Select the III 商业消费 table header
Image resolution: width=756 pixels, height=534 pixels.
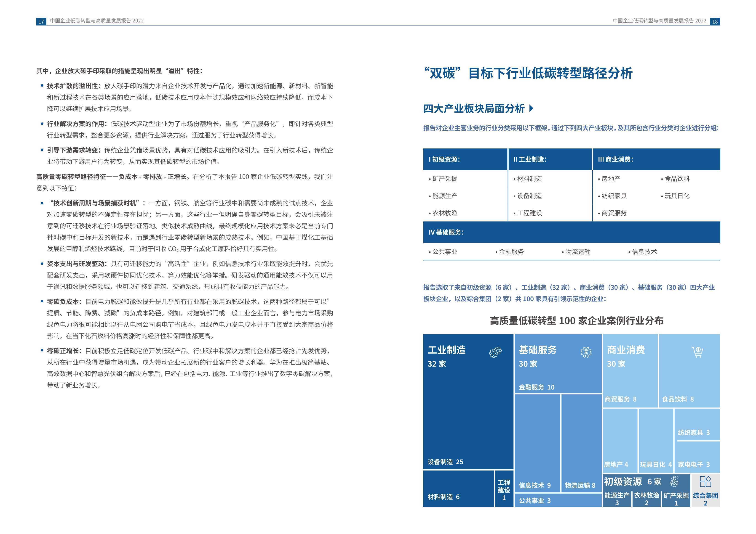(657, 159)
